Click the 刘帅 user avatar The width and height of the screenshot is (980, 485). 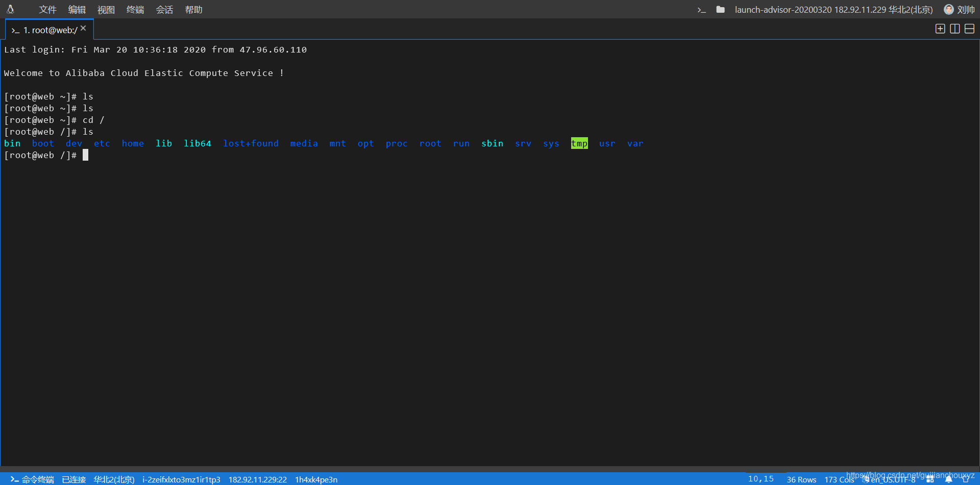(949, 9)
